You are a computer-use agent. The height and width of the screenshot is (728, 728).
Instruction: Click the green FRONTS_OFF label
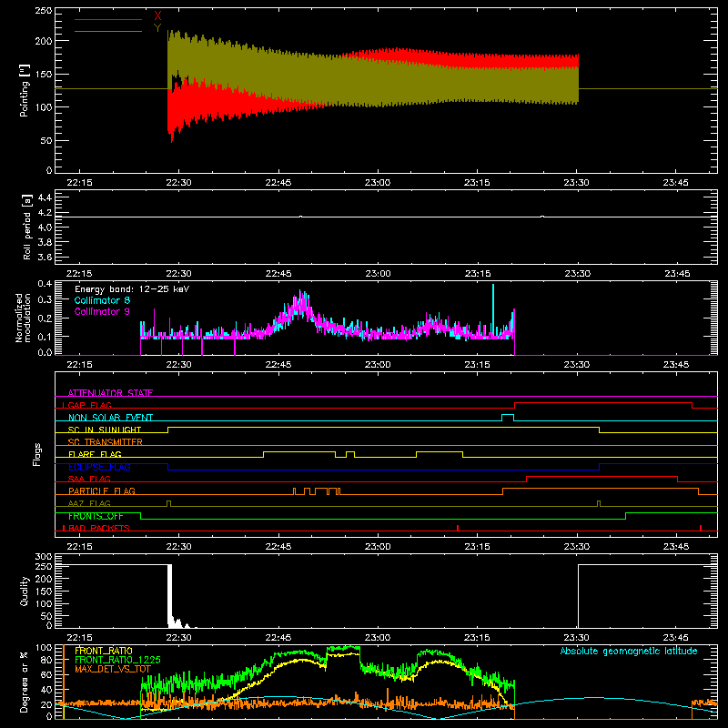[x=96, y=516]
